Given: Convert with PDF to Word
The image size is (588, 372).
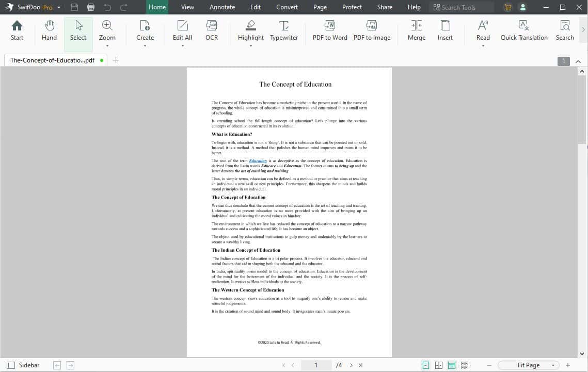Looking at the screenshot, I should point(330,31).
